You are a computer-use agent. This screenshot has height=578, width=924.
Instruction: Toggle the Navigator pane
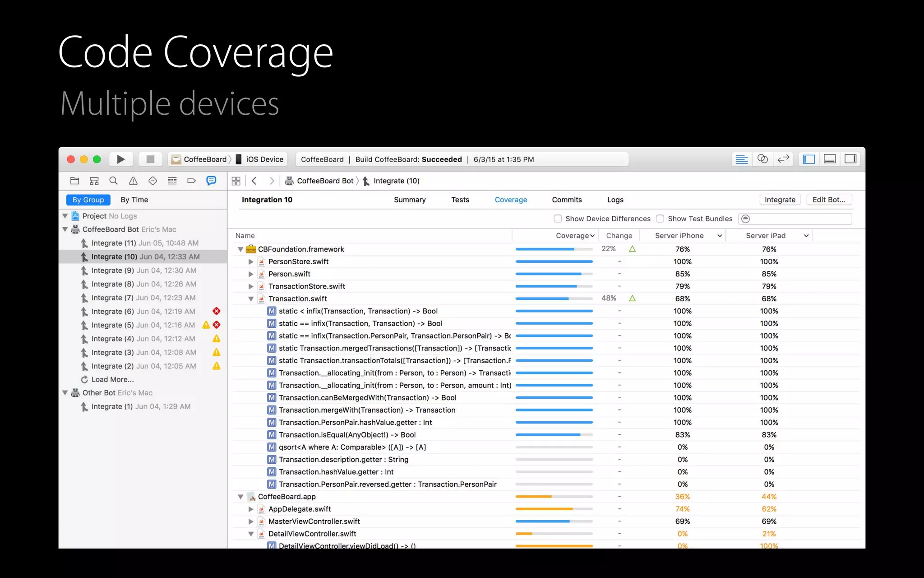point(809,159)
